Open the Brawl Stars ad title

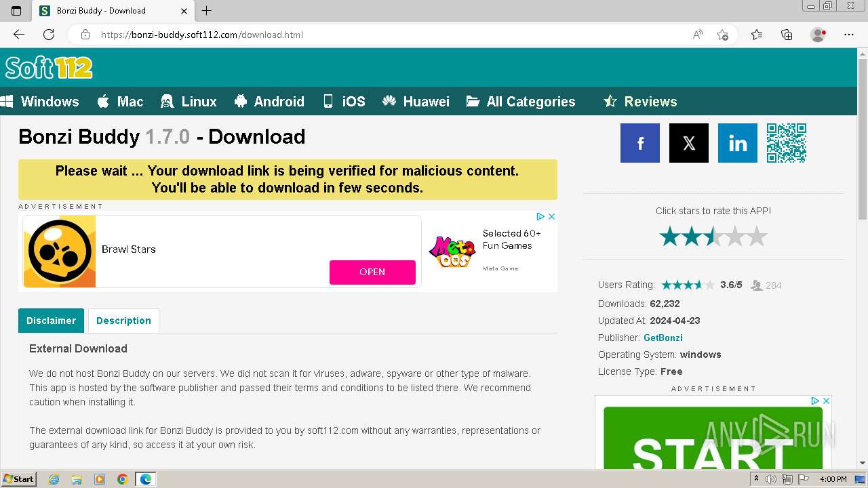129,249
